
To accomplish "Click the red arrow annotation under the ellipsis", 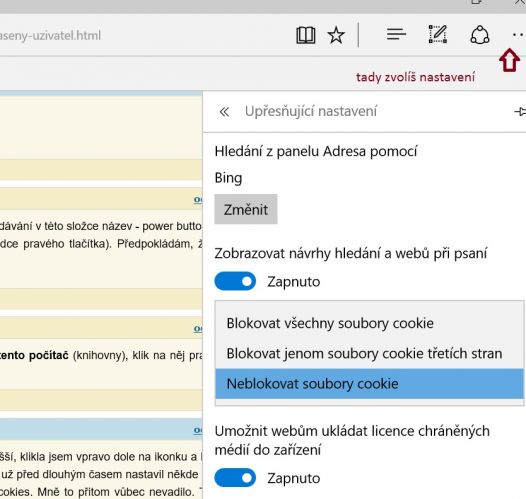I will (x=509, y=60).
